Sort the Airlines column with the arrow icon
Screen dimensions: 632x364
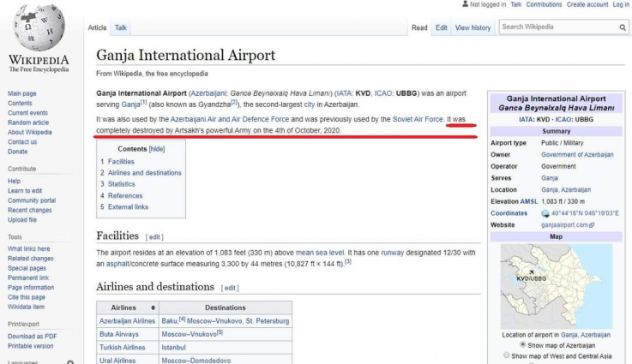[x=153, y=307]
